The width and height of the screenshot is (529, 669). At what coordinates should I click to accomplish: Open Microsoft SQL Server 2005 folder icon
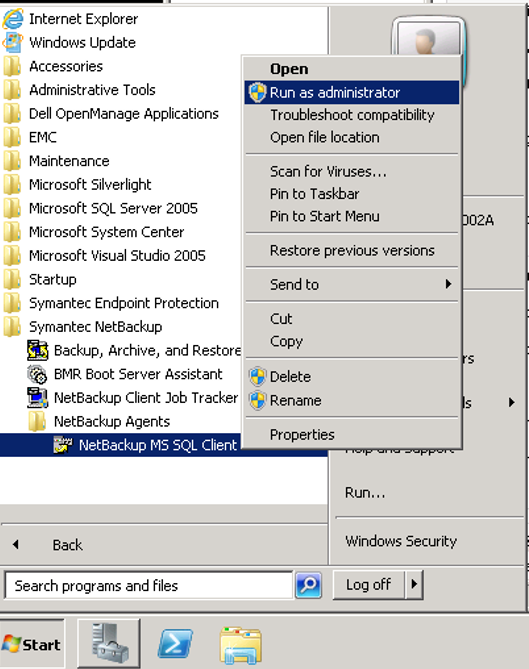click(12, 209)
